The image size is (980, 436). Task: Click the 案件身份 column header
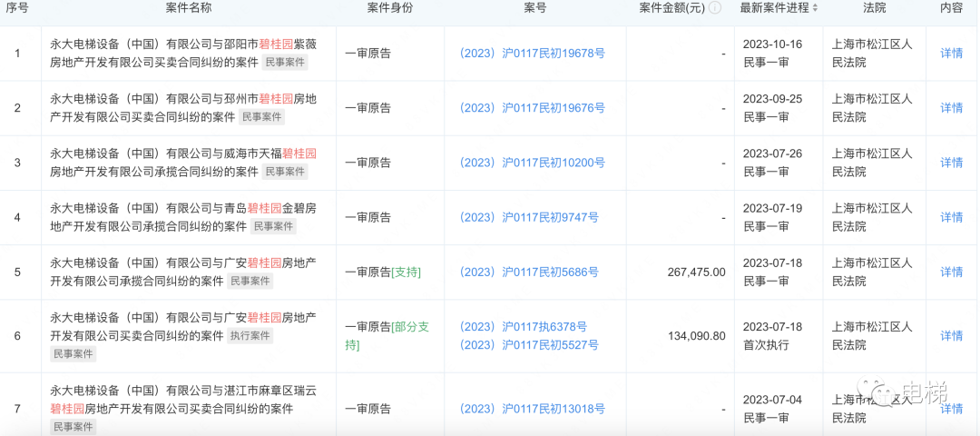[390, 9]
